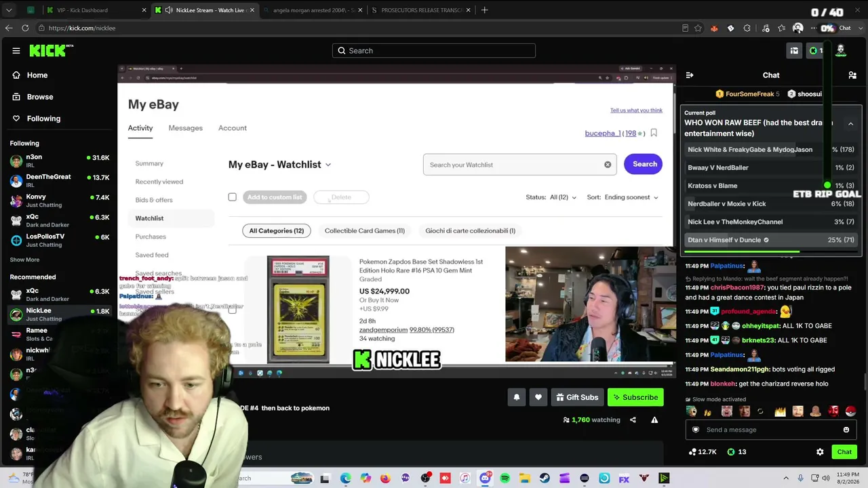868x488 pixels.
Task: Collapse the current poll chevron
Action: click(x=850, y=123)
